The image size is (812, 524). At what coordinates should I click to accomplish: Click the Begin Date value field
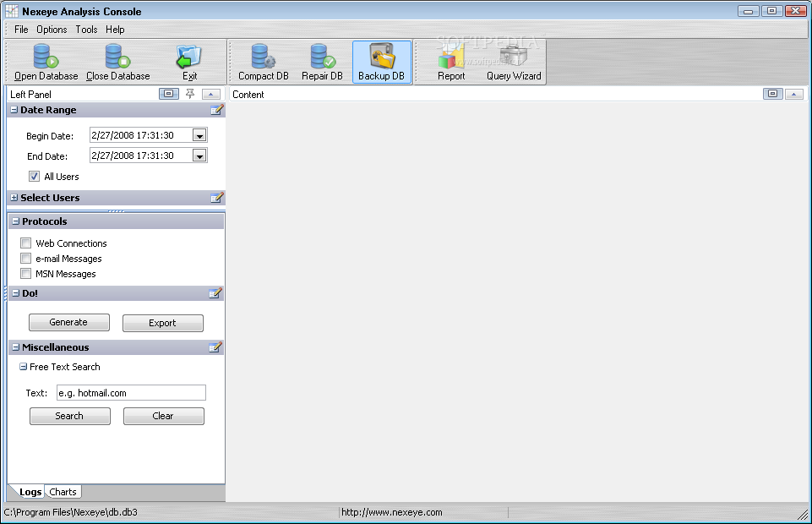[141, 135]
